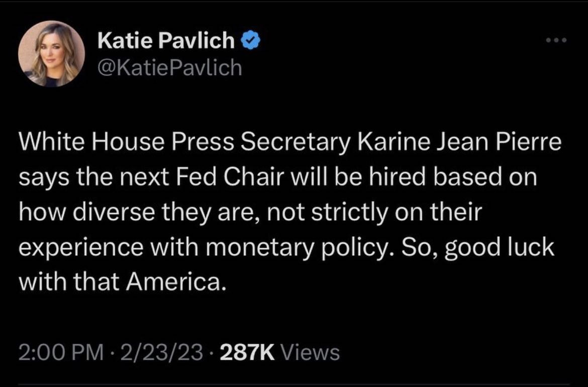Open Katie Pavlich's profile picture
The width and height of the screenshot is (588, 387).
[x=51, y=54]
